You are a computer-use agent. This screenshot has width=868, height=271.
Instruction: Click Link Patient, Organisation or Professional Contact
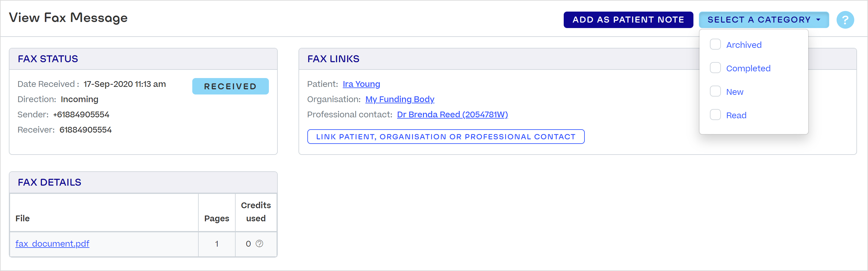pyautogui.click(x=446, y=137)
